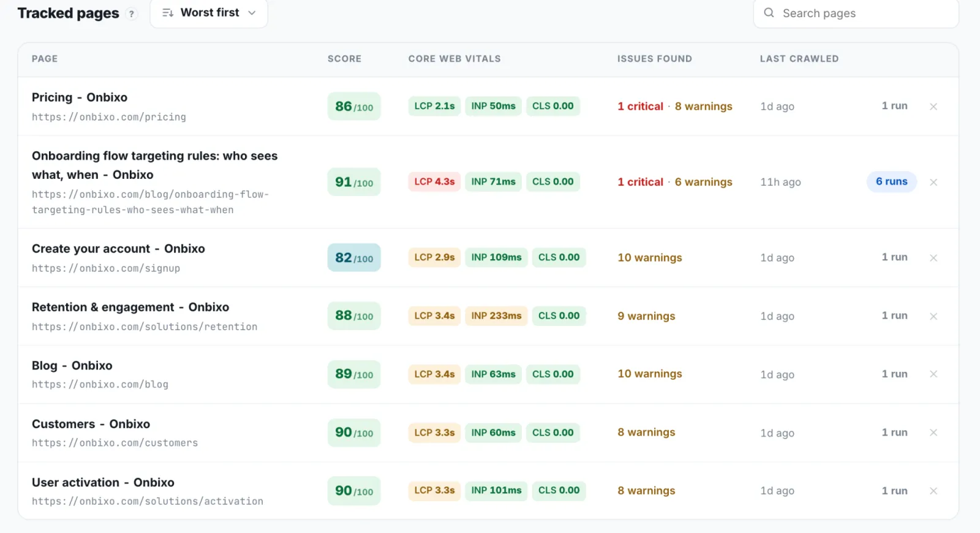Click the SCORE column header
Image resolution: width=980 pixels, height=533 pixels.
344,59
